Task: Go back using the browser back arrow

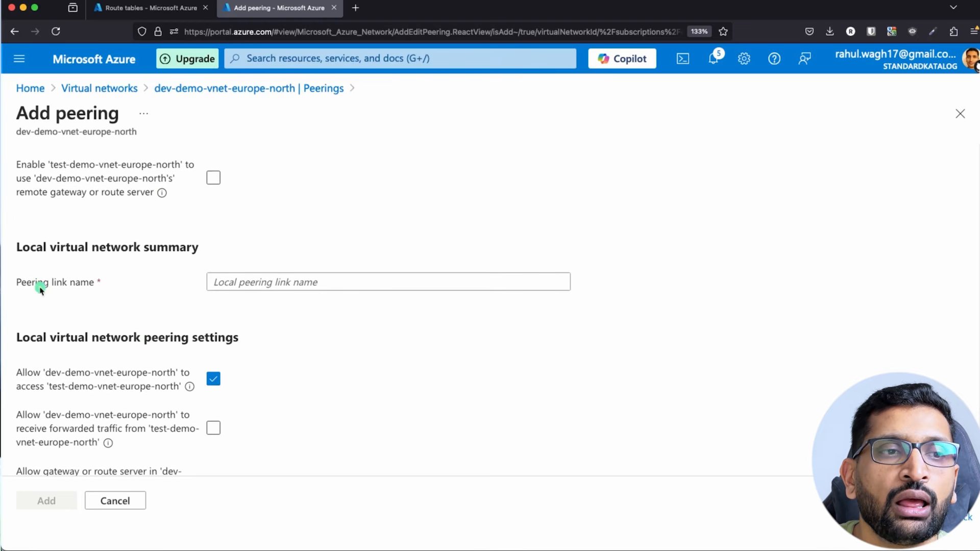Action: [15, 32]
